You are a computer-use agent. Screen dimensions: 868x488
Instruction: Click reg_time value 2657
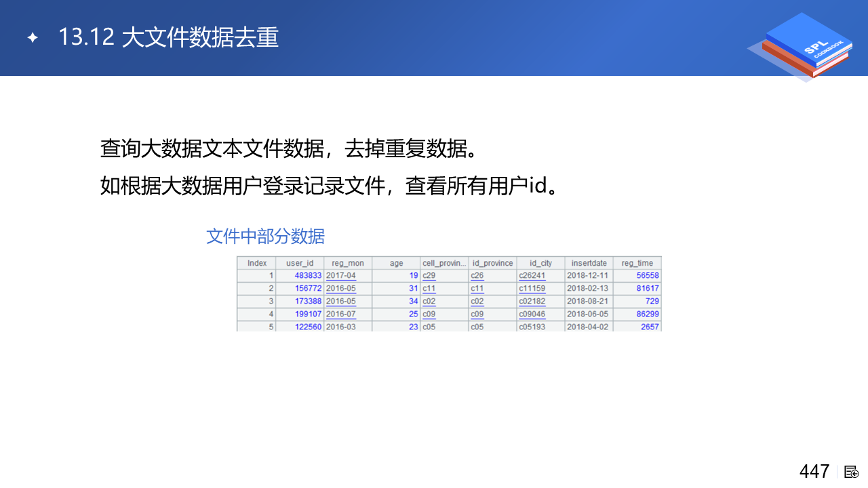pyautogui.click(x=650, y=327)
